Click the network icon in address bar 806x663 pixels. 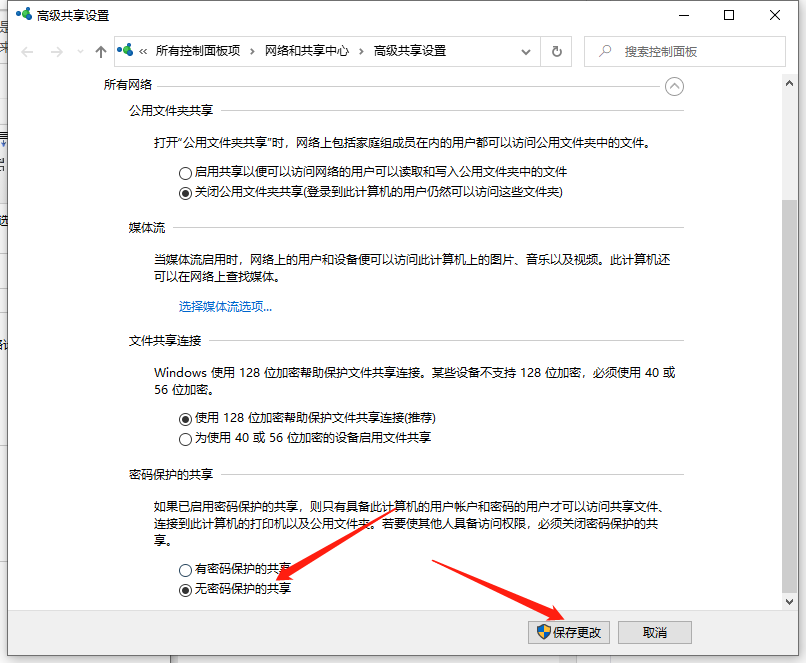[127, 51]
